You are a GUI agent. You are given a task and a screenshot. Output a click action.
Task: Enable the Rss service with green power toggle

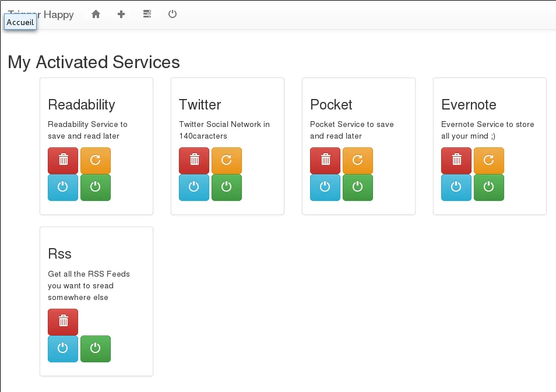tap(95, 348)
